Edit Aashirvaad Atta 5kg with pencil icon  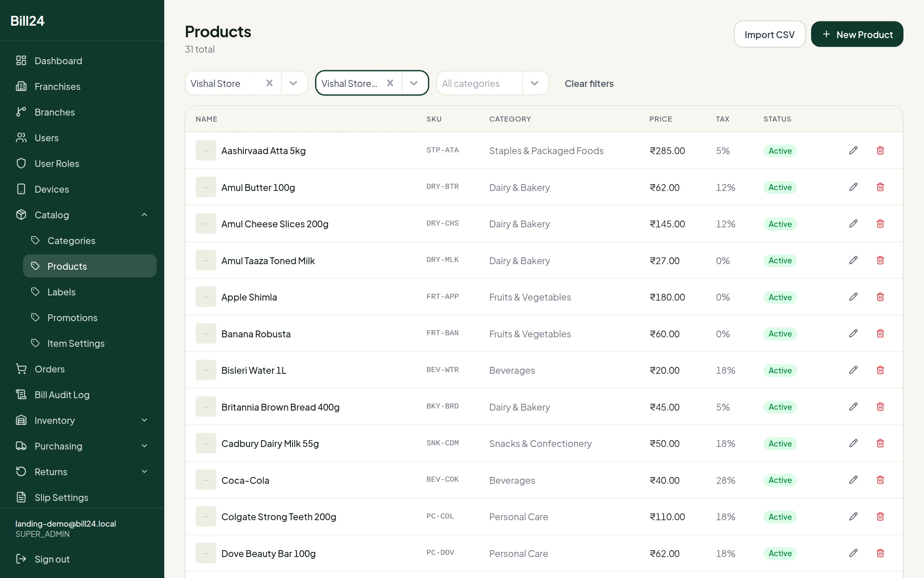(x=853, y=150)
